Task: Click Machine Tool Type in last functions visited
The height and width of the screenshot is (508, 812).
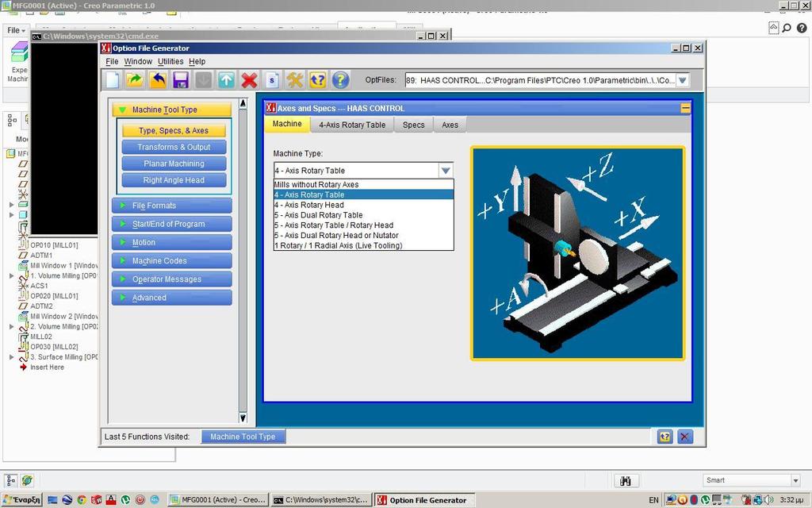Action: tap(243, 437)
